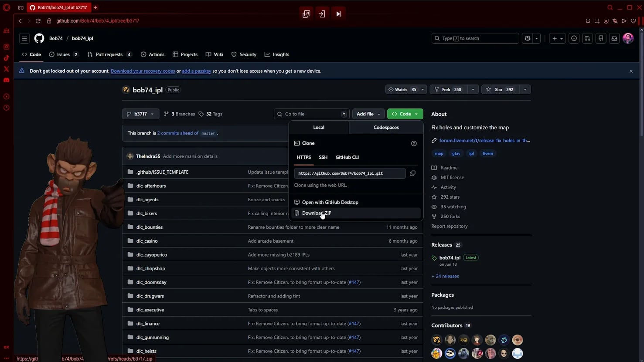Star the bob74_ipl repository

pos(500,89)
